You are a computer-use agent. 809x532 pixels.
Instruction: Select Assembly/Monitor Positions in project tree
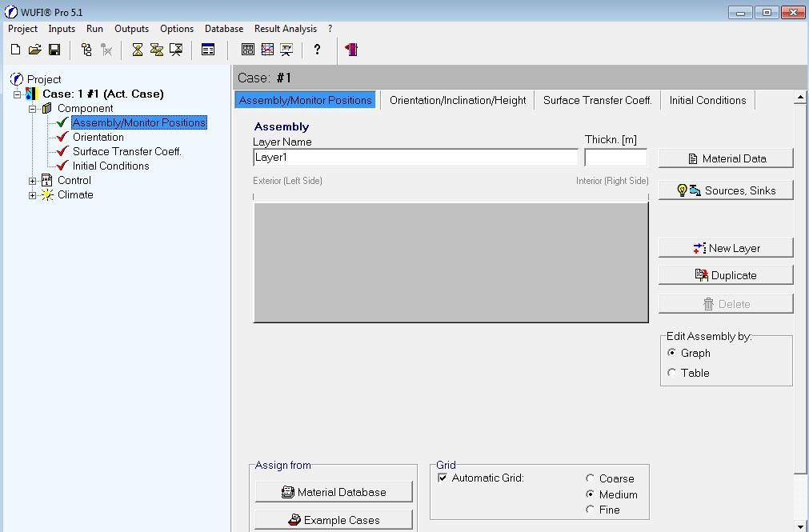(139, 122)
